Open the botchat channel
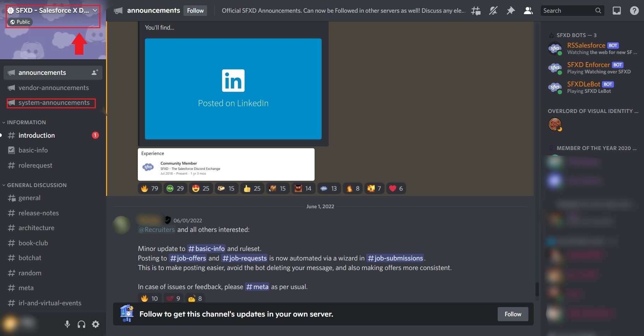The image size is (644, 336). pos(53,258)
